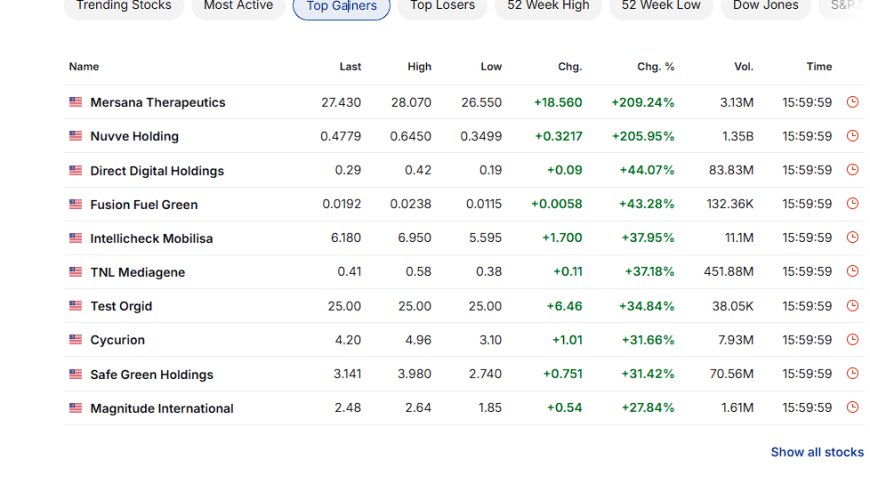The width and height of the screenshot is (870, 492).
Task: Open Safe Green Holdings stock page
Action: coord(151,374)
